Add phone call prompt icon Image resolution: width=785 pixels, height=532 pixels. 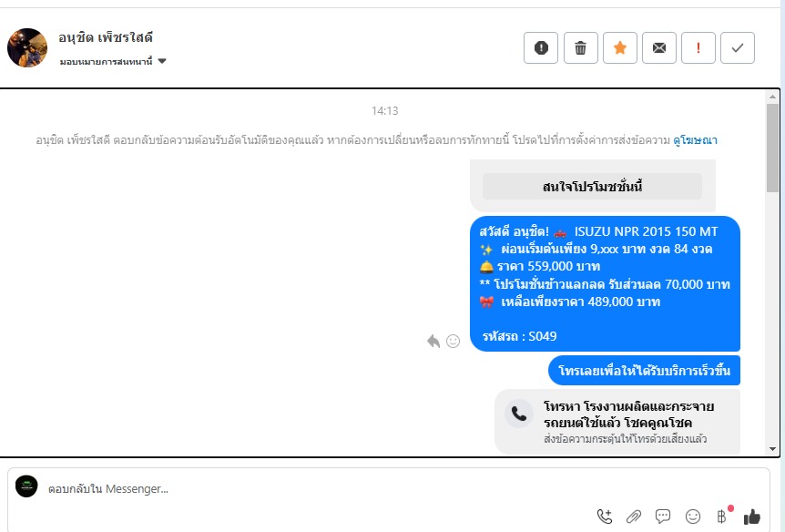click(605, 516)
